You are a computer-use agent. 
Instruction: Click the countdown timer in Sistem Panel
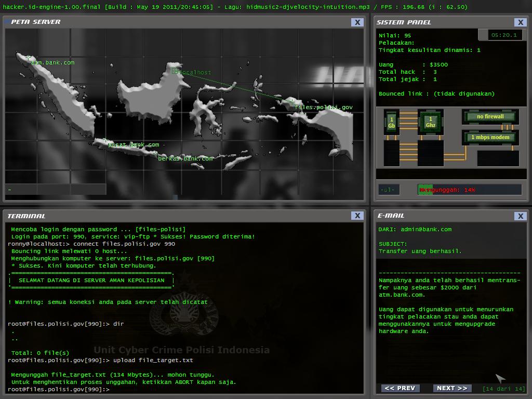pyautogui.click(x=503, y=35)
